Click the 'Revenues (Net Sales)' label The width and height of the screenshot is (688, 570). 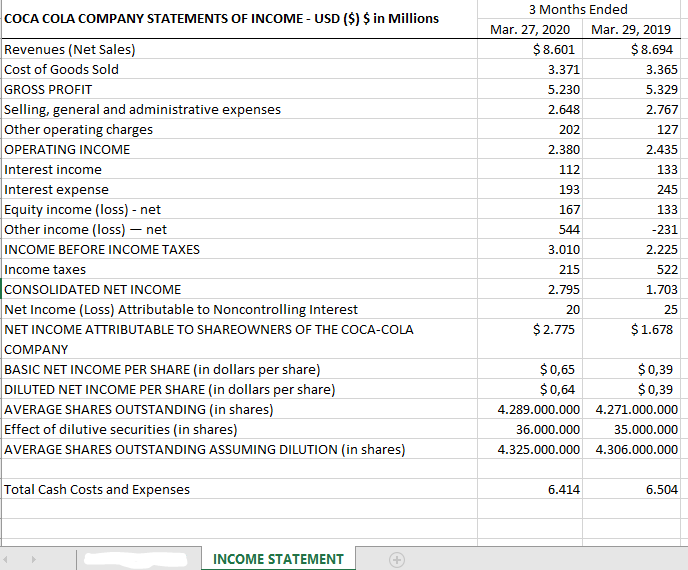[x=70, y=49]
